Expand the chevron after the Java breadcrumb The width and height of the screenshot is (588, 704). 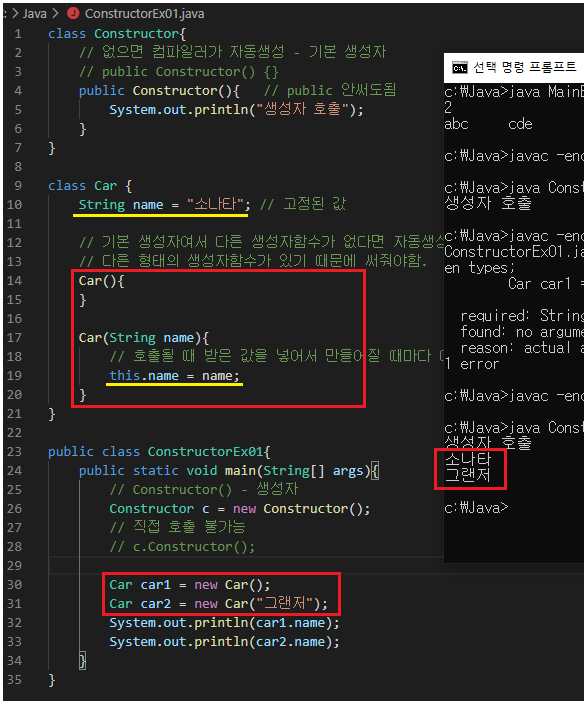pos(55,13)
